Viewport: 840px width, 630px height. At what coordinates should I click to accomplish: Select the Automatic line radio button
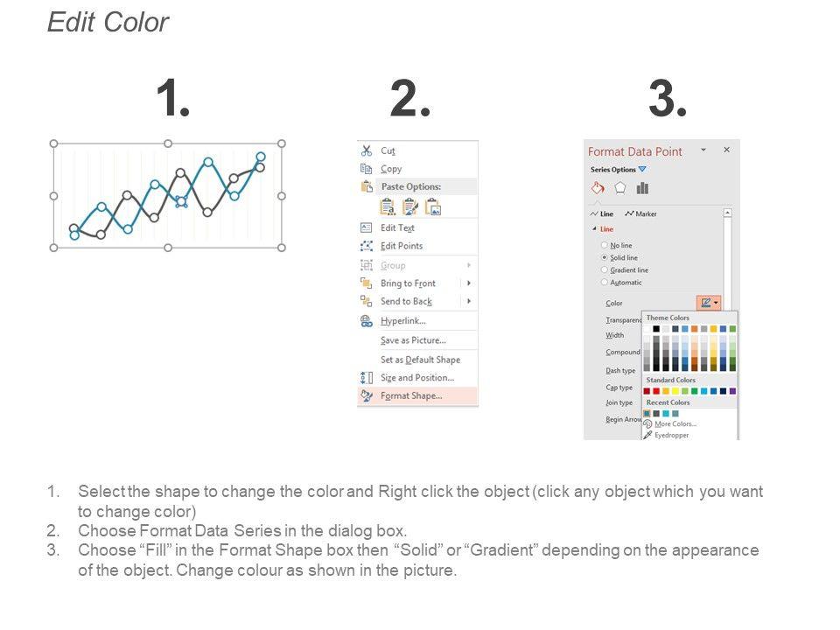click(605, 283)
